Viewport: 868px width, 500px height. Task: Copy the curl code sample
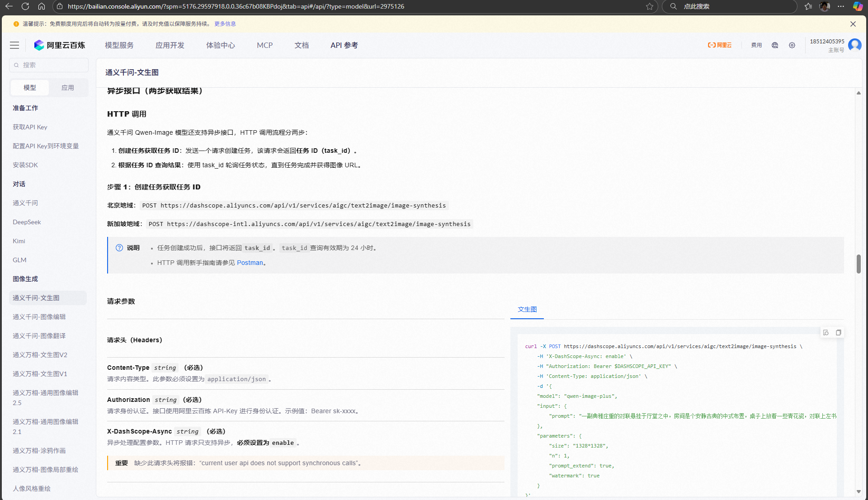[x=838, y=333]
